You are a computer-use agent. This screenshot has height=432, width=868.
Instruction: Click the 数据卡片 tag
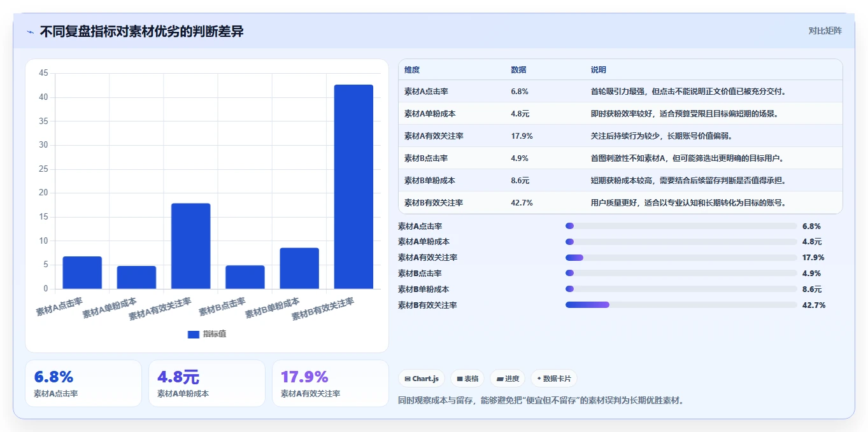554,379
